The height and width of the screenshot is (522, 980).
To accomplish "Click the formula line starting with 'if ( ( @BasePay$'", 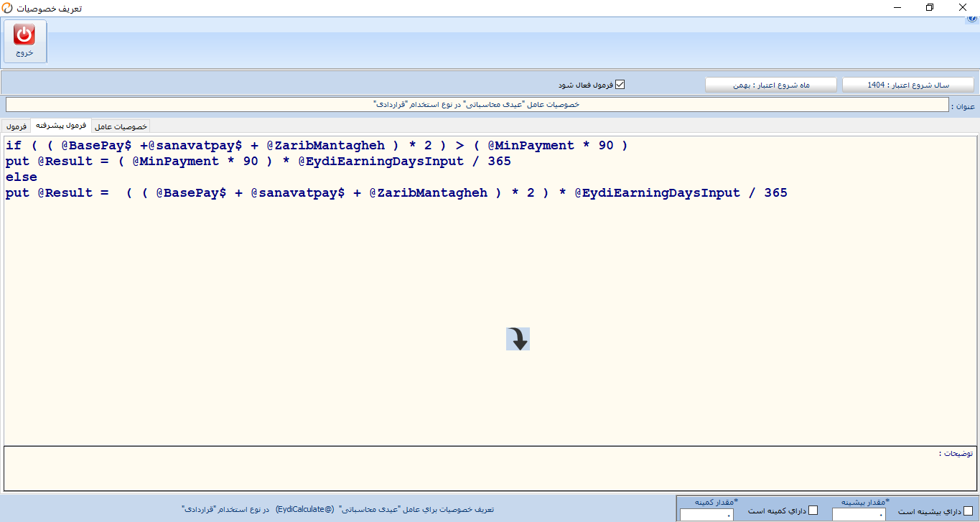I will [317, 146].
